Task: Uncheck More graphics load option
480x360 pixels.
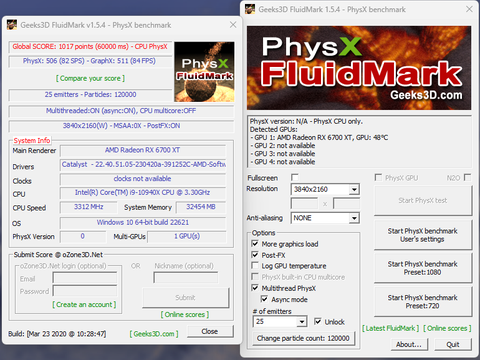Action: click(255, 244)
